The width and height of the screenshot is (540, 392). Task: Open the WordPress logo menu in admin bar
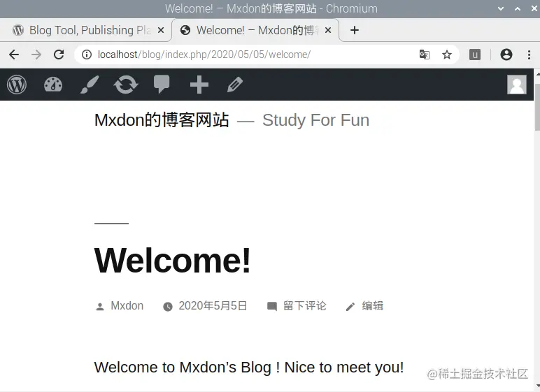(17, 85)
